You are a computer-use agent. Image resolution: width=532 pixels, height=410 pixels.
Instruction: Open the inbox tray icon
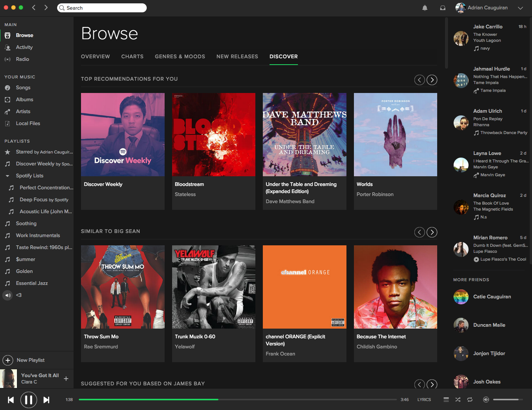pos(443,8)
